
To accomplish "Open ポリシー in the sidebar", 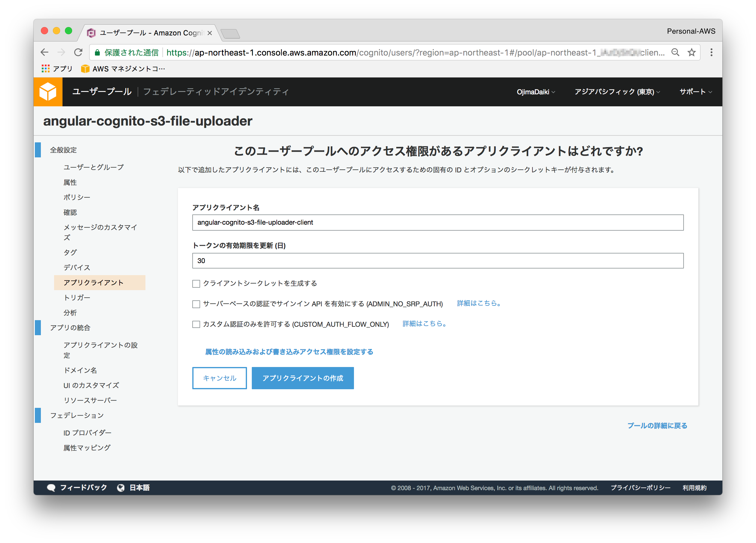I will point(77,197).
